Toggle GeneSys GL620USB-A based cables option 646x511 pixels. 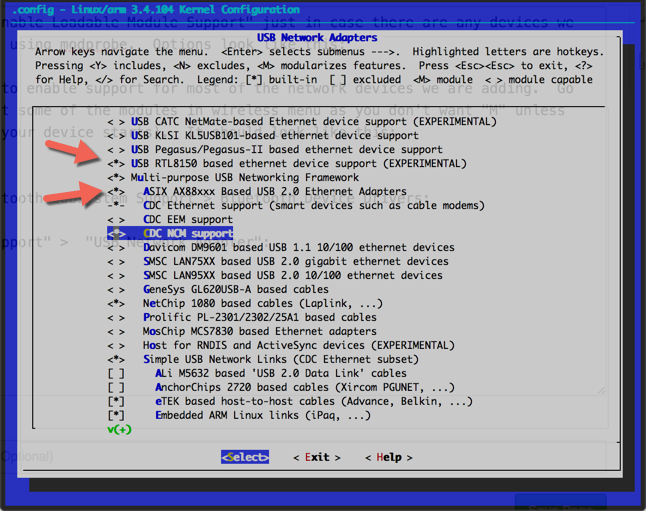point(218,290)
